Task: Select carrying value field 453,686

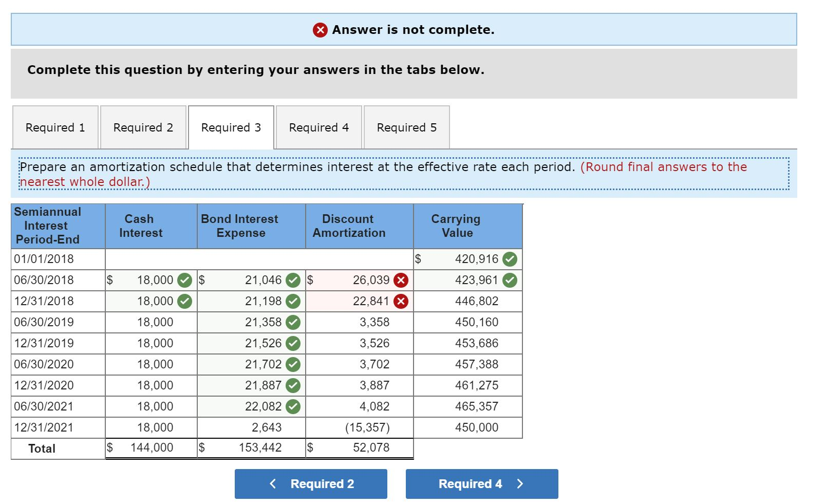Action: (x=468, y=343)
